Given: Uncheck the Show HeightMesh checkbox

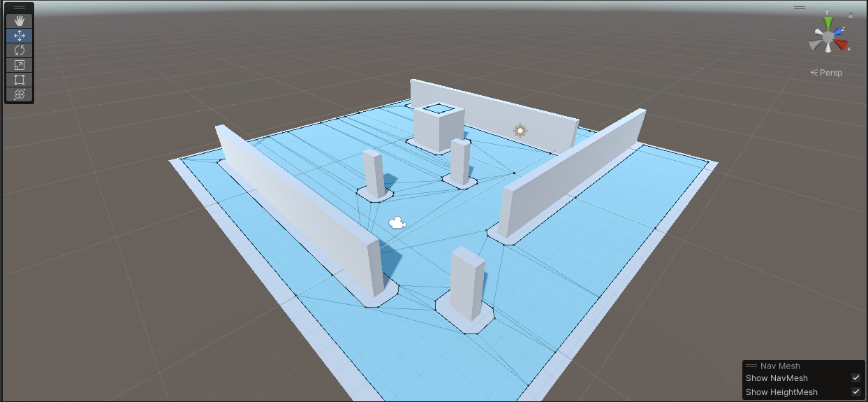Looking at the screenshot, I should pos(855,392).
